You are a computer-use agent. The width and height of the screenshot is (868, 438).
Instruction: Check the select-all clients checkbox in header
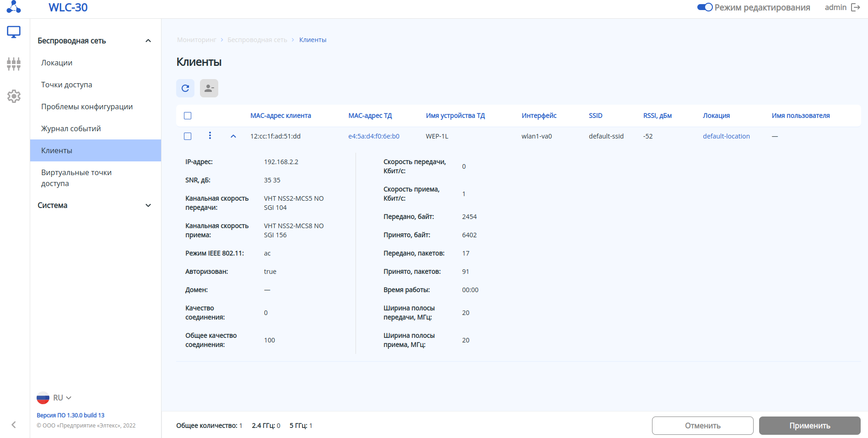[x=188, y=116]
